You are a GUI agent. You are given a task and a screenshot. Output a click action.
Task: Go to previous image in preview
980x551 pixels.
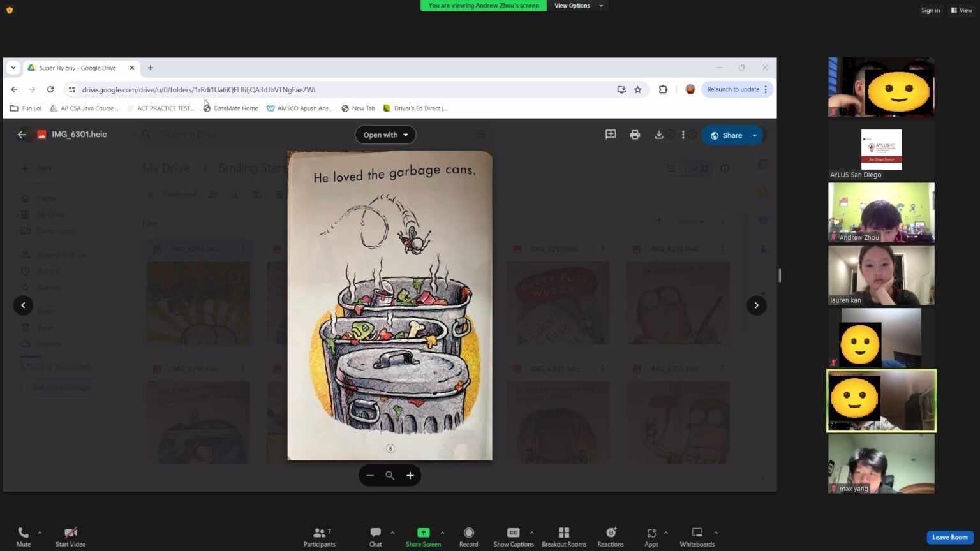point(23,305)
